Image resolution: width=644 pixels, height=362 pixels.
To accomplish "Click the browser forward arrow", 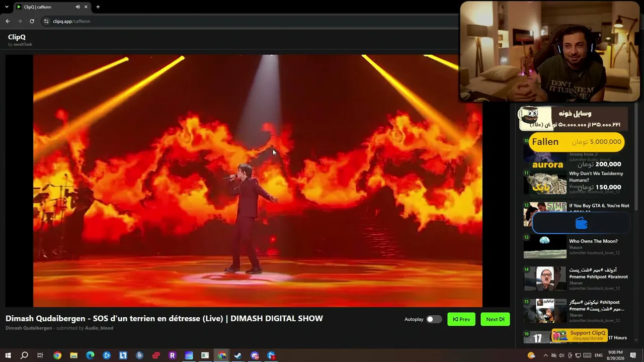I will [20, 21].
